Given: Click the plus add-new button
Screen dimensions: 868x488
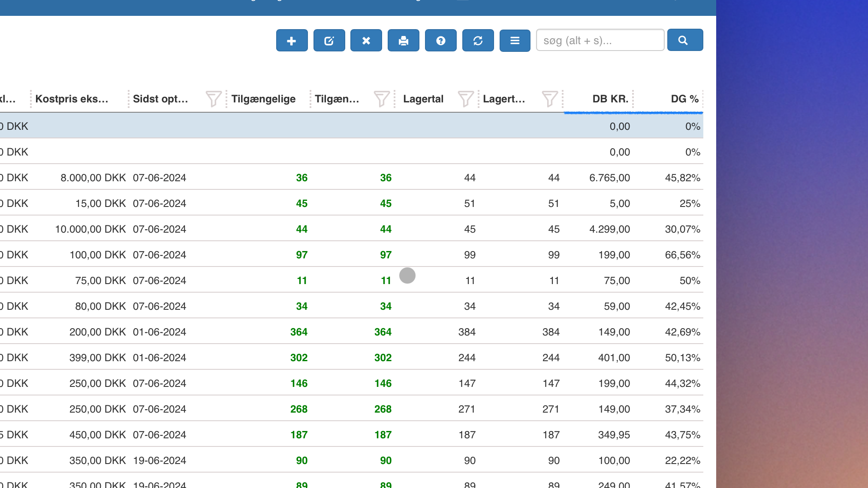Looking at the screenshot, I should pyautogui.click(x=292, y=41).
